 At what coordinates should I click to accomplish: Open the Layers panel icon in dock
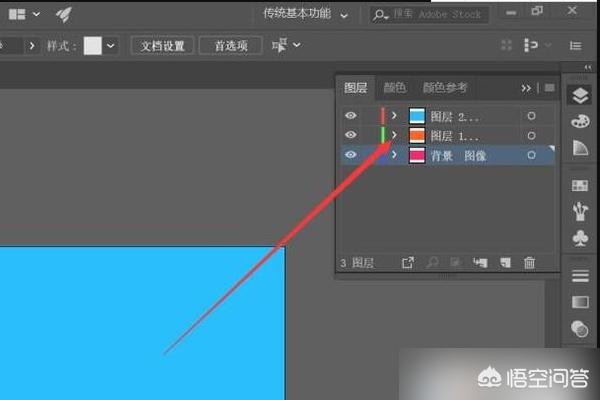[x=579, y=95]
